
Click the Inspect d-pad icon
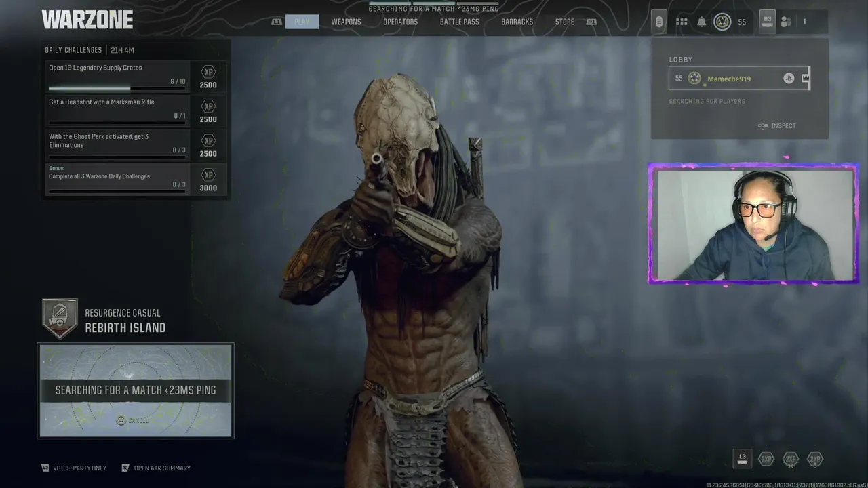coord(762,125)
